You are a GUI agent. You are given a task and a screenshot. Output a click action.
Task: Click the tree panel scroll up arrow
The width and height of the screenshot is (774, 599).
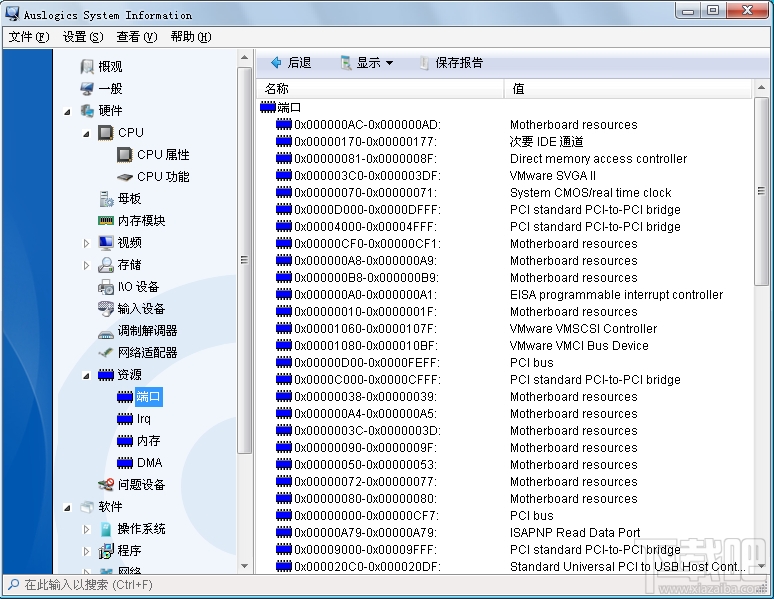point(244,58)
